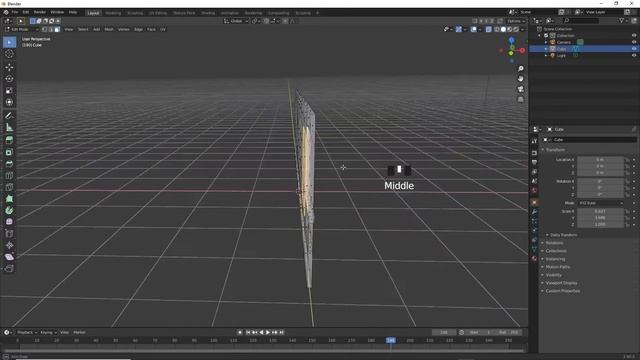
Task: Click the Scale X value field
Action: [600, 211]
